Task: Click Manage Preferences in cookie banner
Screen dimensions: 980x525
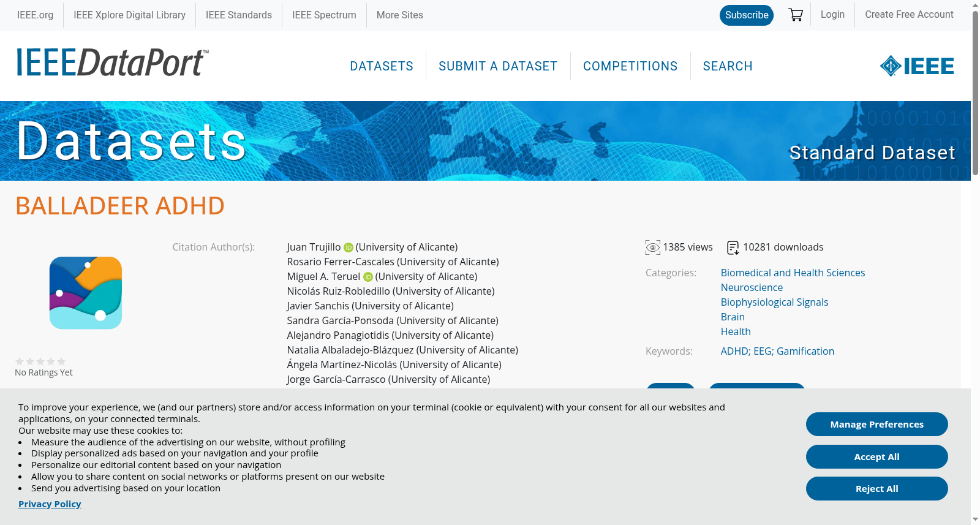Action: click(x=877, y=425)
